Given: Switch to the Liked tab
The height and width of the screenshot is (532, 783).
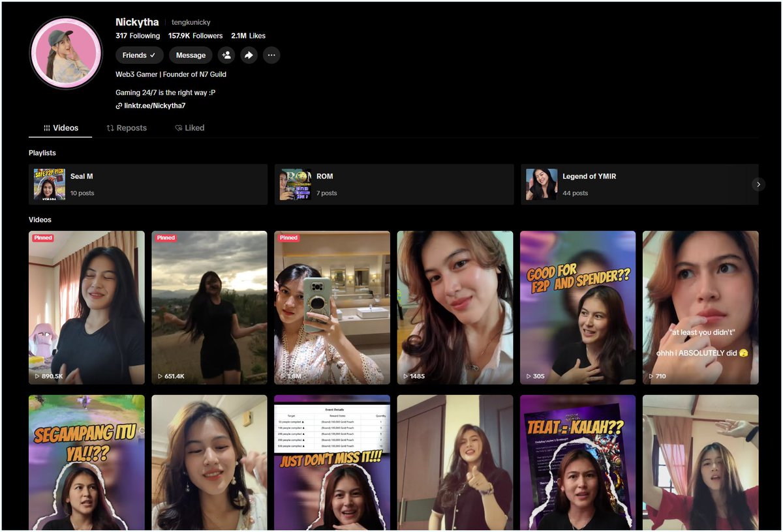Looking at the screenshot, I should coord(190,128).
